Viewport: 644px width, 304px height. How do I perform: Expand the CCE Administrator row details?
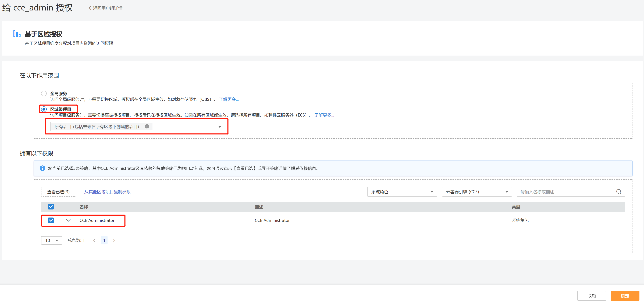tap(68, 220)
